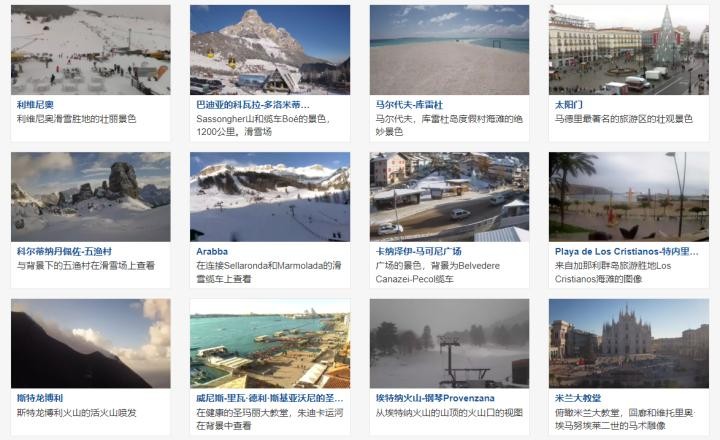Open the Cinque Torri rock webcam thumbnail
Image resolution: width=720 pixels, height=440 pixels.
pos(90,197)
